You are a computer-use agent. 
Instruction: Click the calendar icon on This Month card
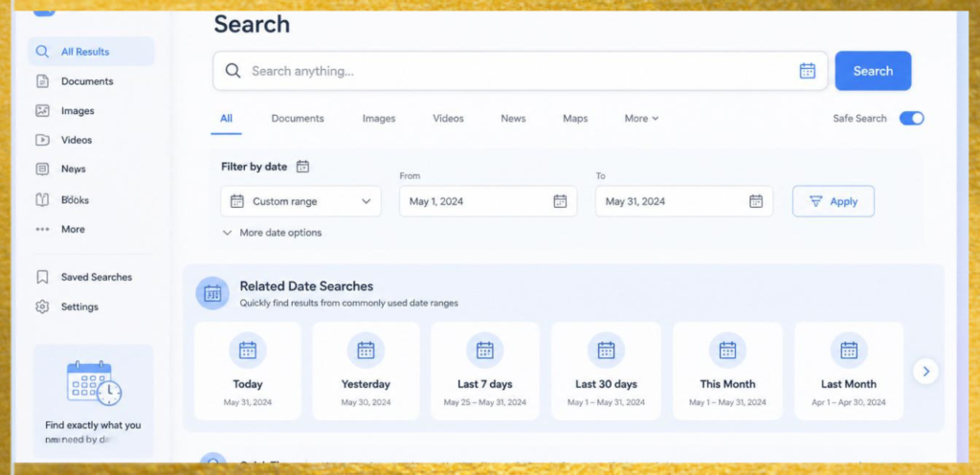coord(727,350)
